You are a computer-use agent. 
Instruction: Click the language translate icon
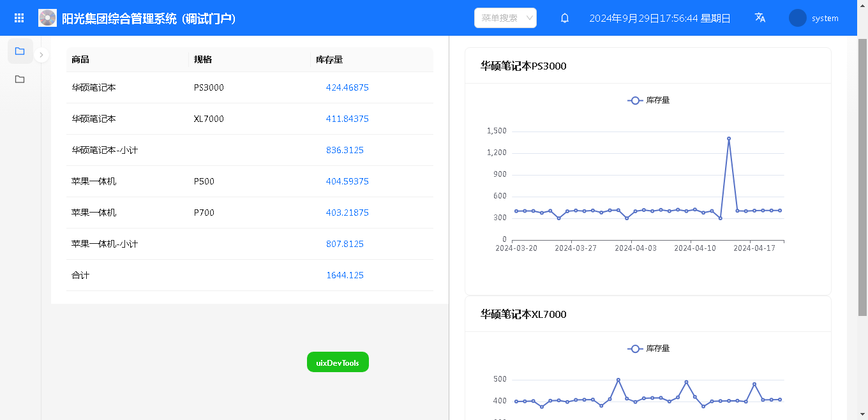[760, 18]
